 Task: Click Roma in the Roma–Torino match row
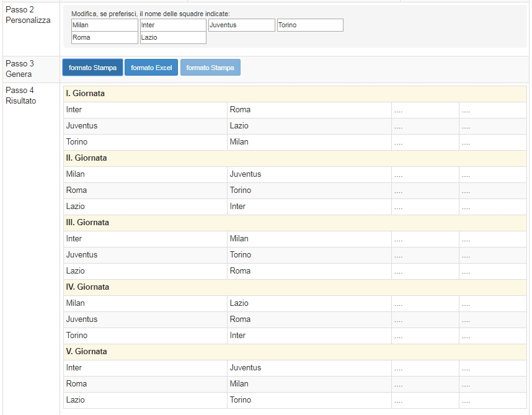pyautogui.click(x=77, y=190)
